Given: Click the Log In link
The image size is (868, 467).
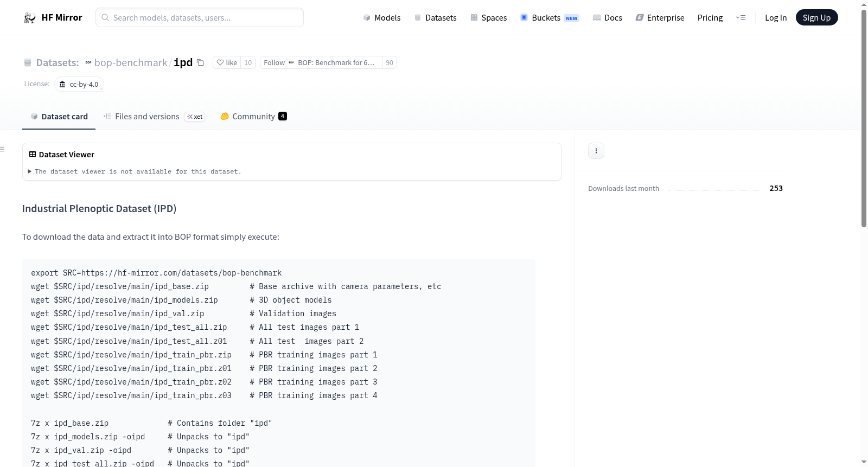Looking at the screenshot, I should tap(776, 18).
